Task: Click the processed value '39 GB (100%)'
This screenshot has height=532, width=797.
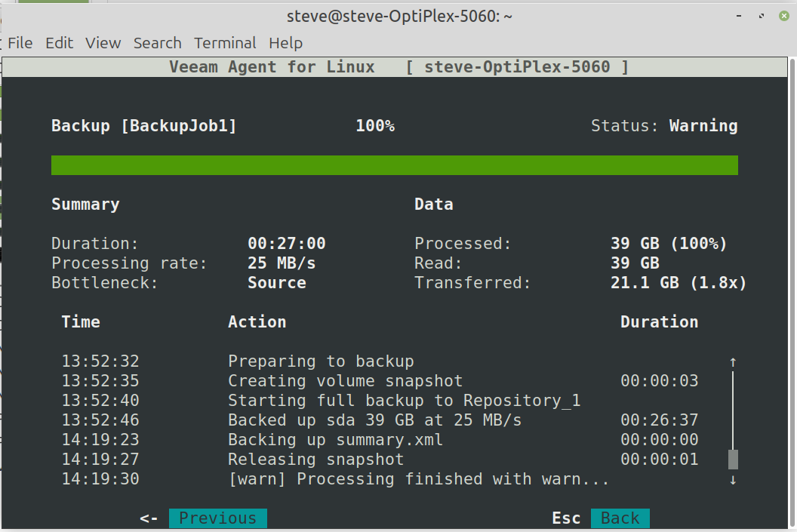Action: coord(669,244)
